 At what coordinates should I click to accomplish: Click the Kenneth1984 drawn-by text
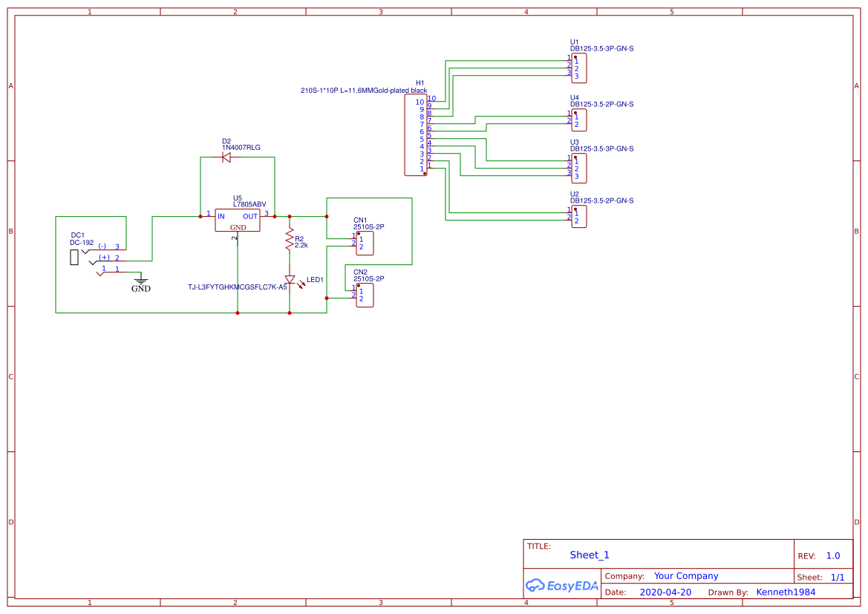click(786, 592)
